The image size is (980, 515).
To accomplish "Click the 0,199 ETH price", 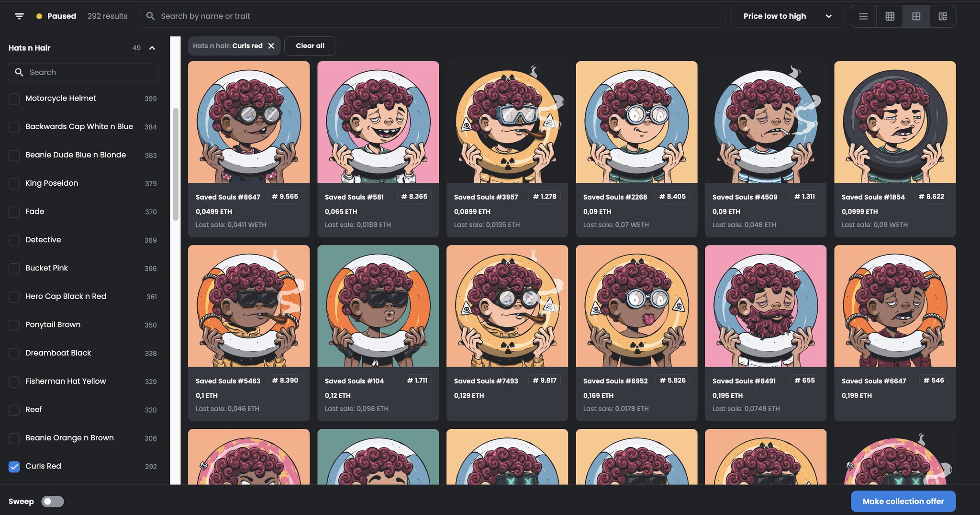I will pos(857,396).
